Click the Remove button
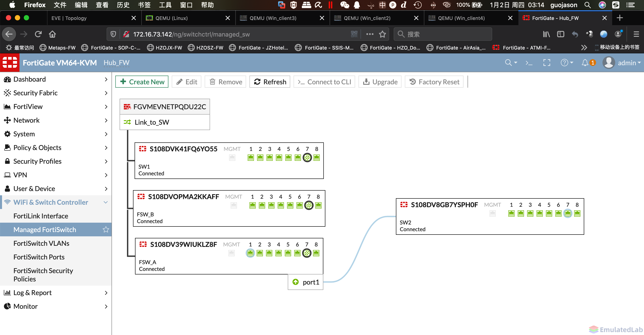 pos(225,82)
